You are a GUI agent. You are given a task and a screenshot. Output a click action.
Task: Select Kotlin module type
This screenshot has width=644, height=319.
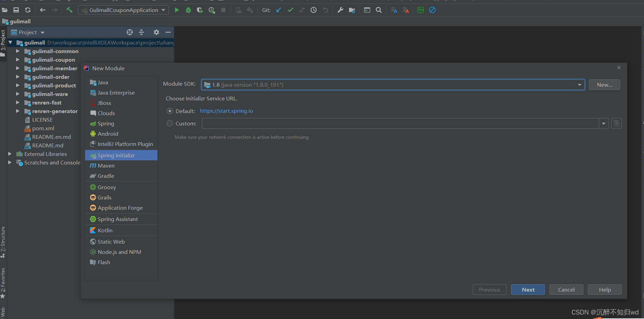pos(121,230)
